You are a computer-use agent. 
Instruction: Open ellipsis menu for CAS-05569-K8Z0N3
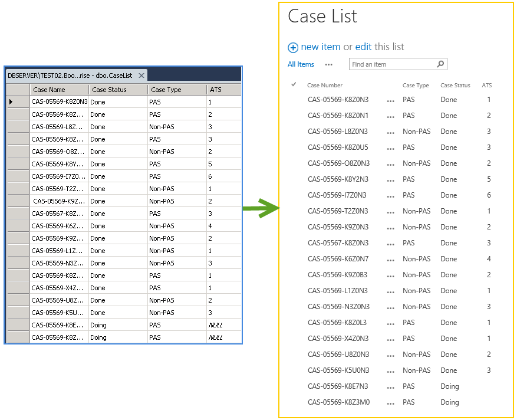390,101
